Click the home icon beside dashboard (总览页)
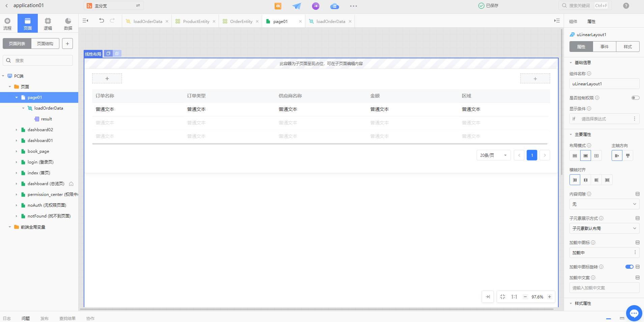Screen dimensions: 644x322 71,184
